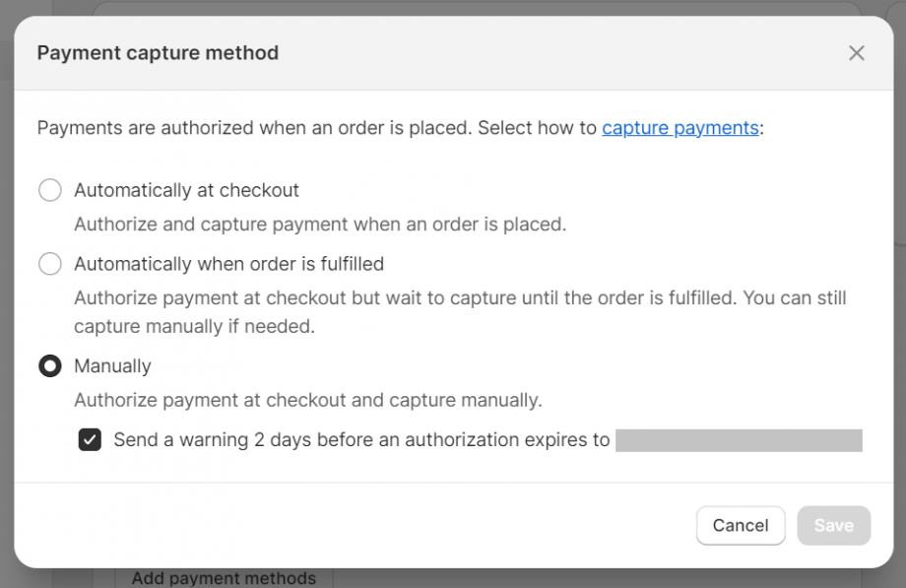Click Add payment methods below the dialog
The height and width of the screenshot is (588, 906).
pos(224,579)
